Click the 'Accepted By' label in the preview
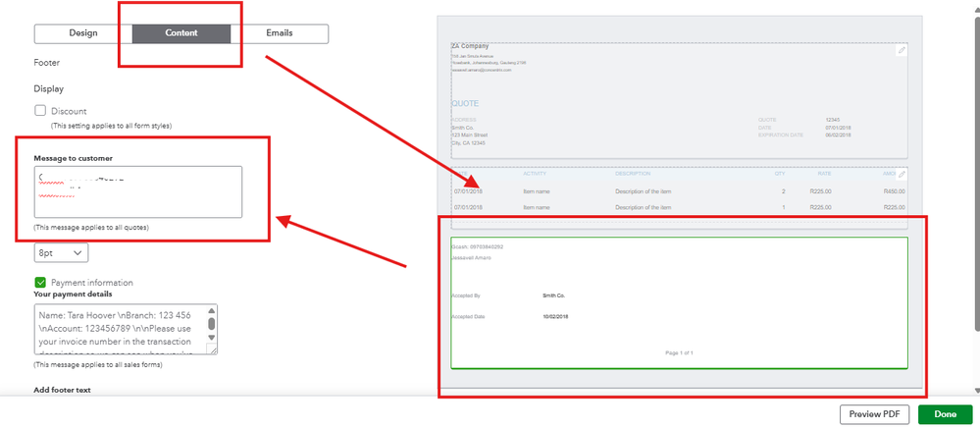The height and width of the screenshot is (429, 980). coord(466,295)
